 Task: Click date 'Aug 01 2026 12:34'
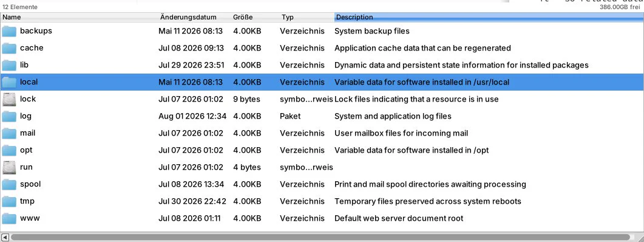tap(192, 117)
